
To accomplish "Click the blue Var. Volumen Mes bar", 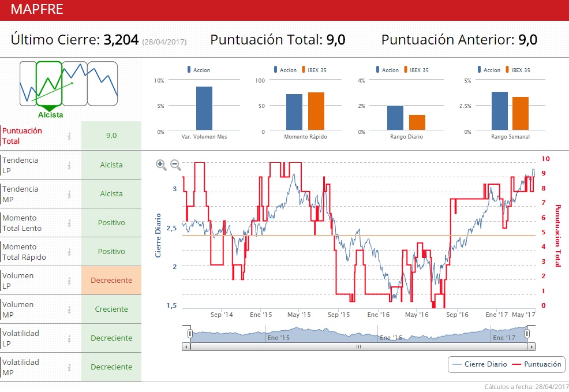I will [204, 108].
